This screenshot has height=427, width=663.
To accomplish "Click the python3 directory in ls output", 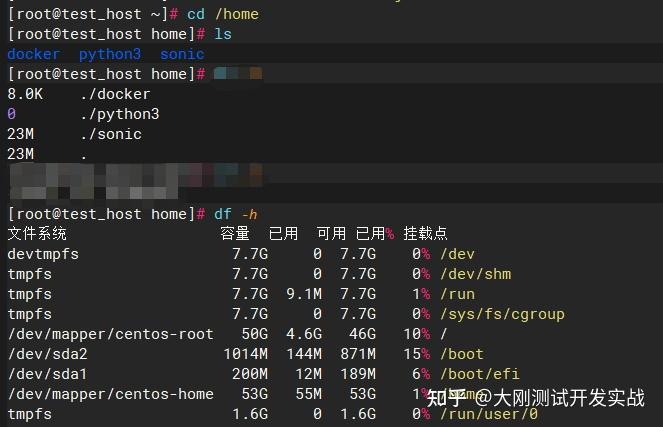I will [110, 55].
